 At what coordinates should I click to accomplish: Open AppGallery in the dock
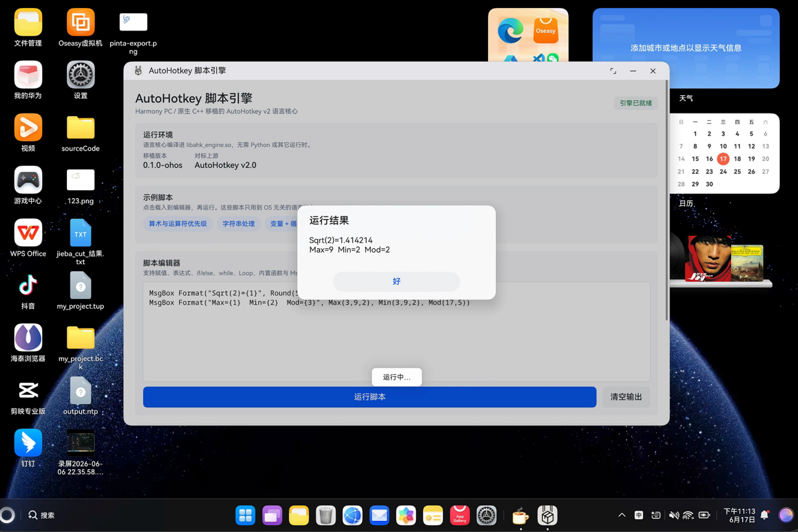click(460, 515)
